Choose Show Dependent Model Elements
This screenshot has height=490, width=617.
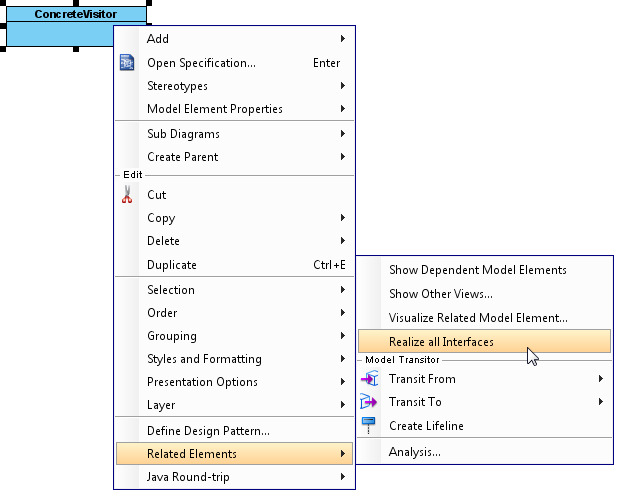[484, 270]
